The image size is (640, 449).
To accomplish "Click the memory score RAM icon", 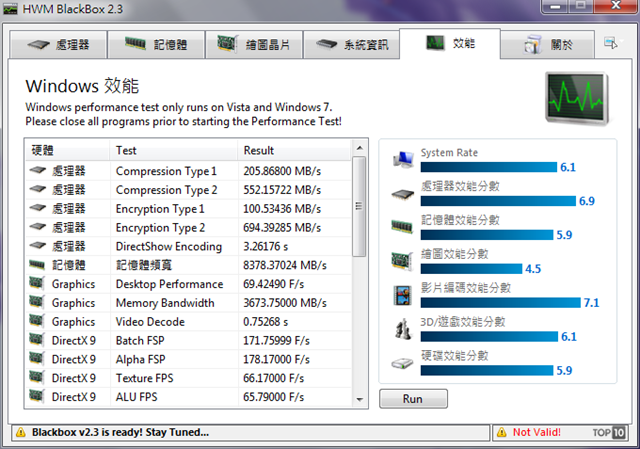I will pyautogui.click(x=402, y=227).
